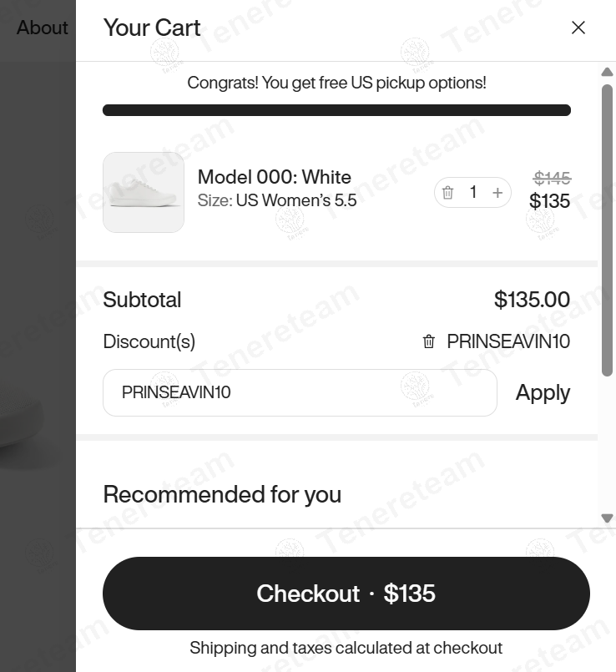Click the applied PRINSEAVIN10 code label

(x=508, y=341)
